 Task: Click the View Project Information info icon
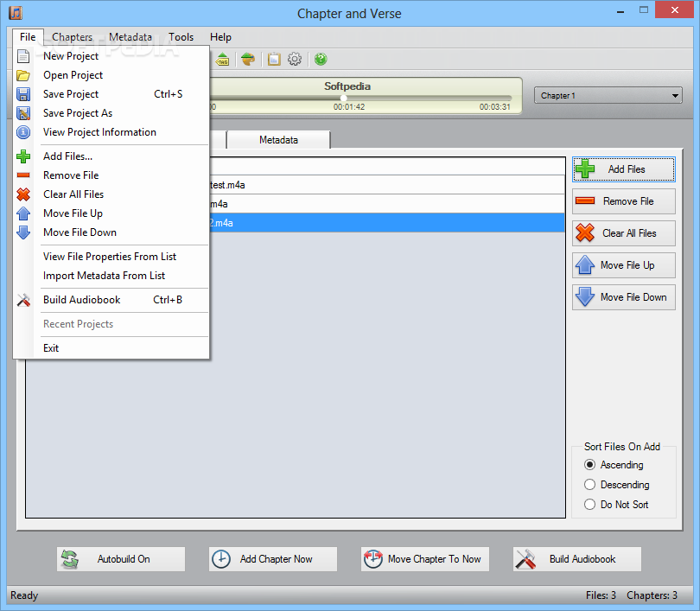(x=23, y=132)
